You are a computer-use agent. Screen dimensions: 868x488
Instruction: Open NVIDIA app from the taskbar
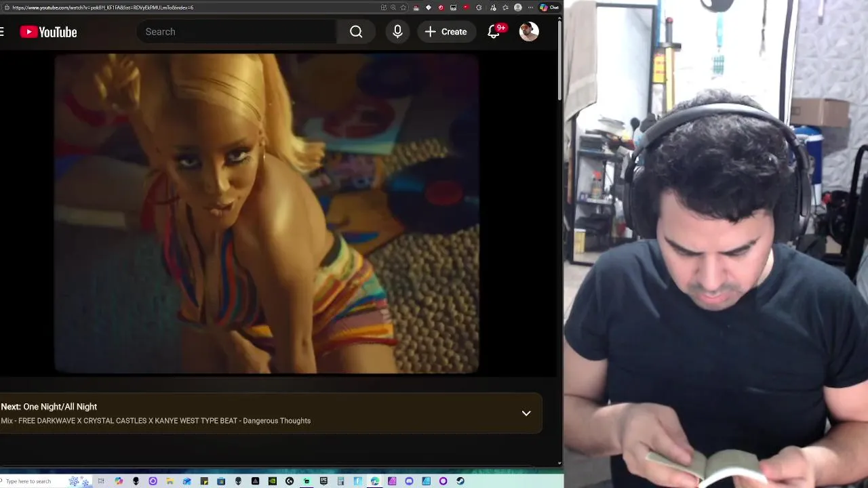273,481
